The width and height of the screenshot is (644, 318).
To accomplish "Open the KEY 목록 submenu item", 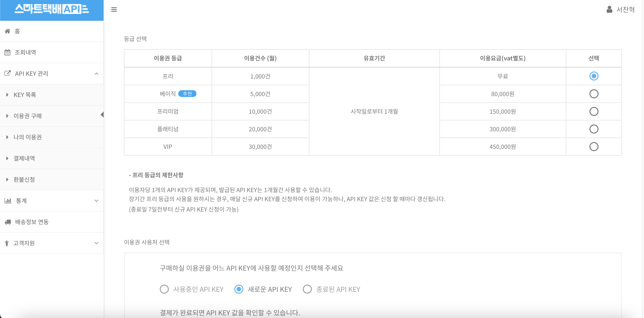I will (x=25, y=95).
